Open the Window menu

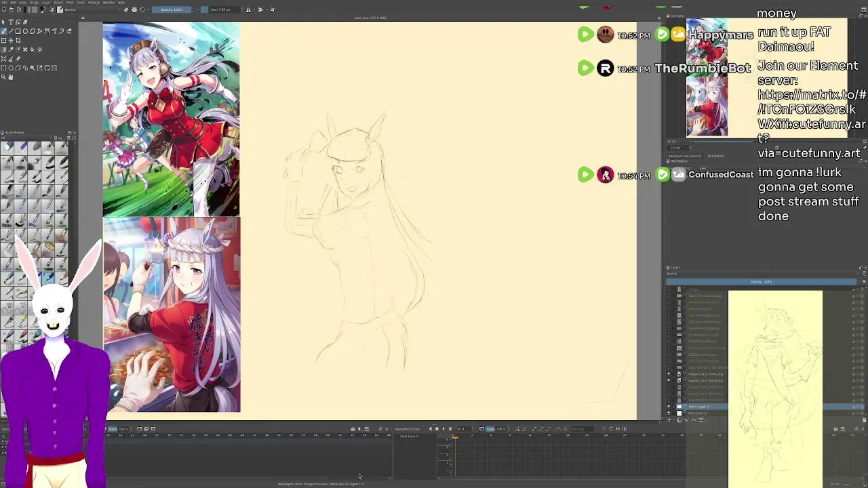click(108, 3)
